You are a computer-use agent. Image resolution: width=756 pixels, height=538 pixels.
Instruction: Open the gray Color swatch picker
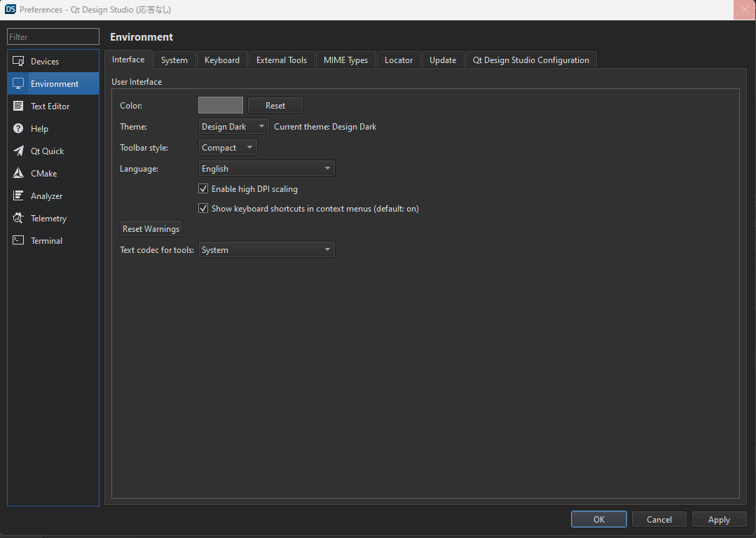tap(220, 105)
